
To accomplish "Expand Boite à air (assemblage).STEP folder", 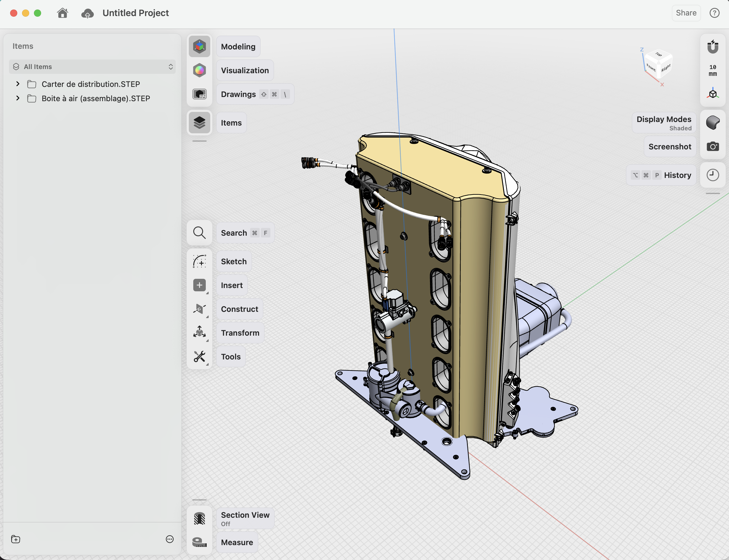I will click(x=18, y=98).
